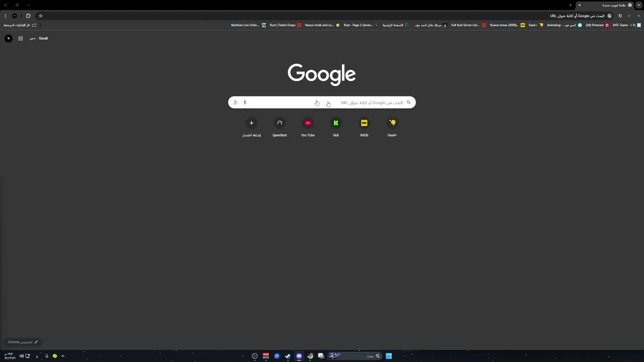Open the OBS icon on the taskbar
Viewport: 644px width, 362px height.
pyautogui.click(x=255, y=356)
